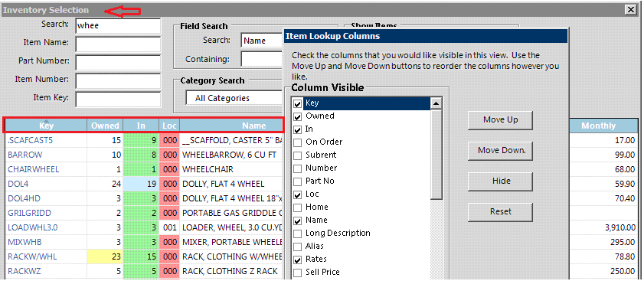Click the 78.80 monthly rate
This screenshot has height=281, width=644.
click(x=625, y=256)
